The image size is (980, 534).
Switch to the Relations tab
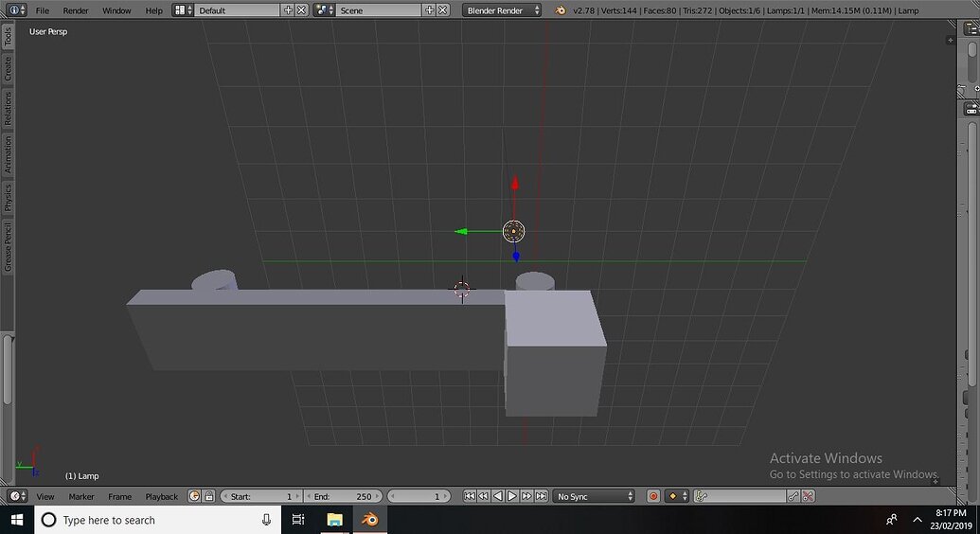pyautogui.click(x=8, y=108)
